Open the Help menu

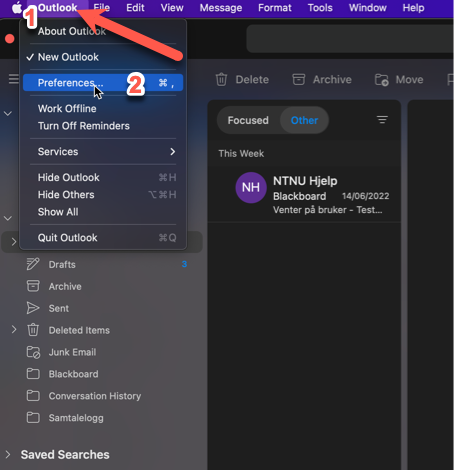point(413,7)
